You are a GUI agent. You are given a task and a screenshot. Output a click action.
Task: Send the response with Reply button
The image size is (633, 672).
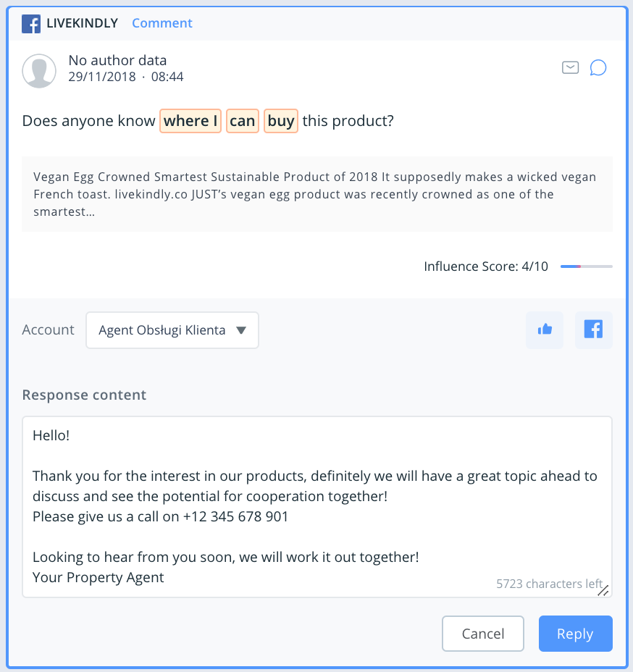[575, 634]
